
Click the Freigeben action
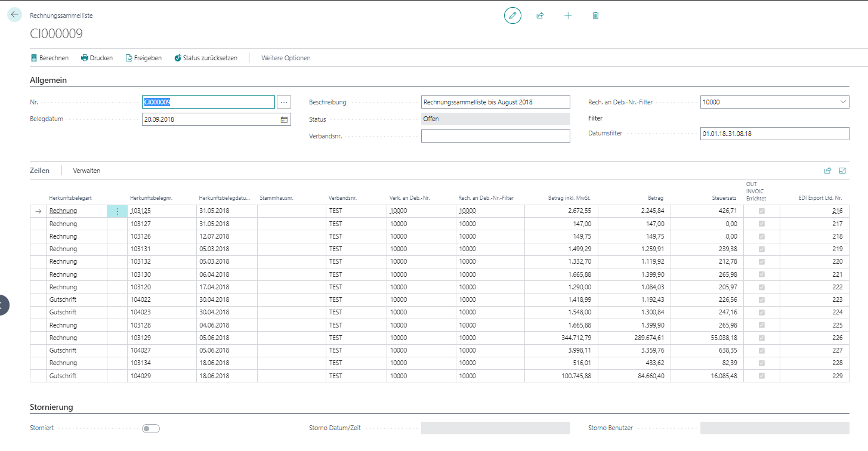point(143,58)
